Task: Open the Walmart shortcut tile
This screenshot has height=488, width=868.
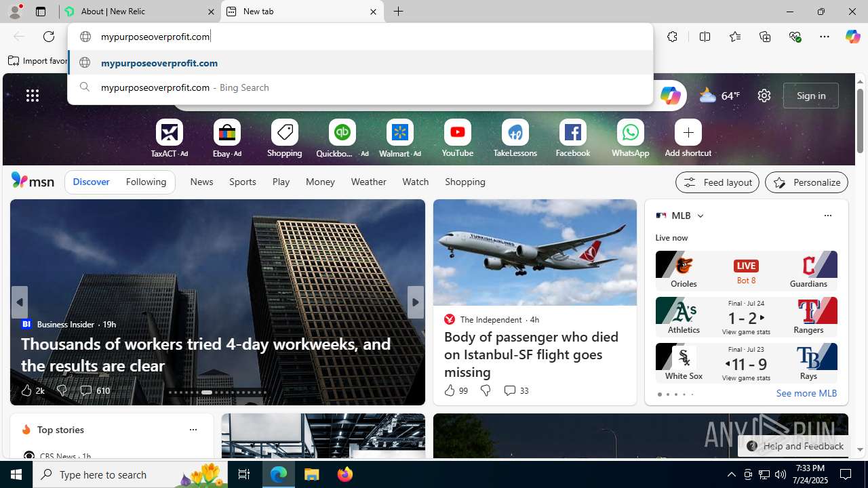Action: (400, 138)
